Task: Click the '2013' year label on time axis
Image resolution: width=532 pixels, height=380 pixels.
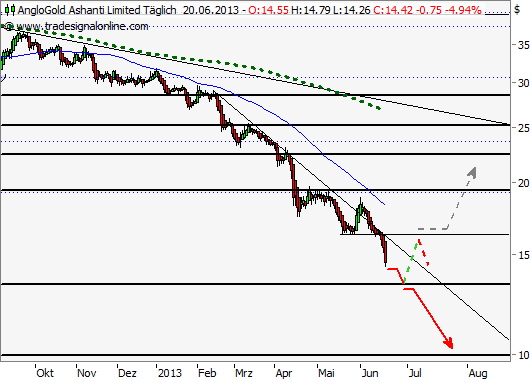Action: 170,373
